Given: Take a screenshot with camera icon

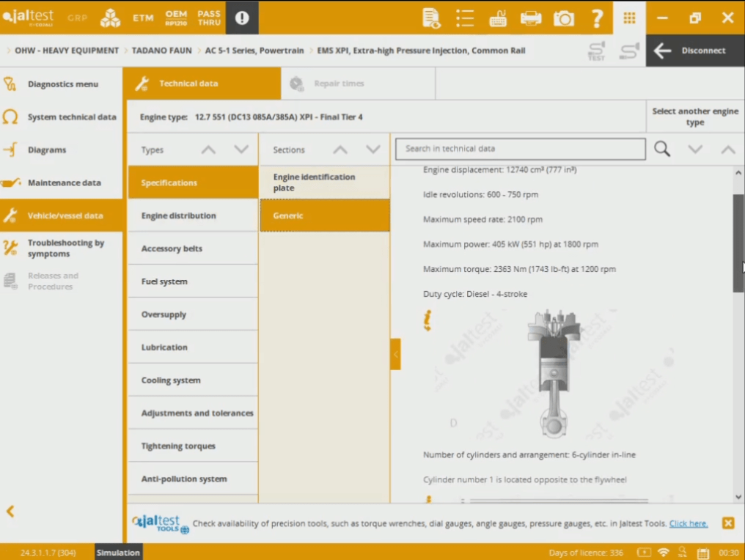Looking at the screenshot, I should (x=564, y=18).
